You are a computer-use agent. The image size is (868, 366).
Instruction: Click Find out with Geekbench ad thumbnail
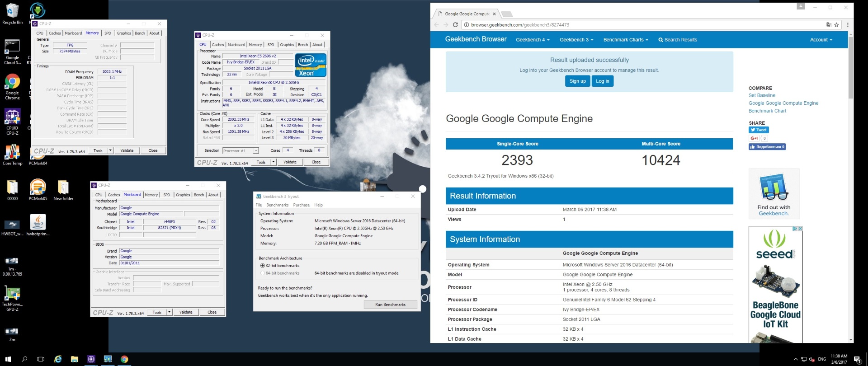pyautogui.click(x=774, y=194)
